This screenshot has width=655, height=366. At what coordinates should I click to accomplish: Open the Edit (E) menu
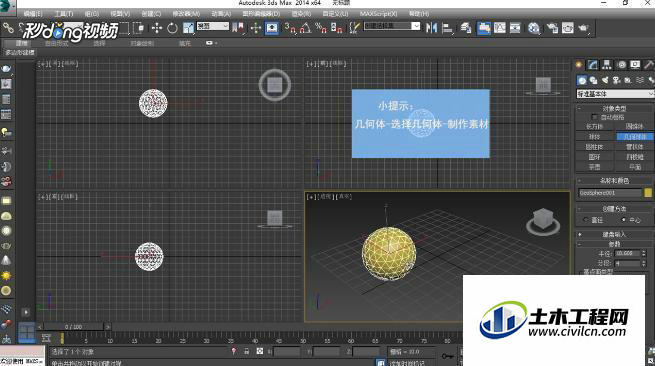point(33,14)
